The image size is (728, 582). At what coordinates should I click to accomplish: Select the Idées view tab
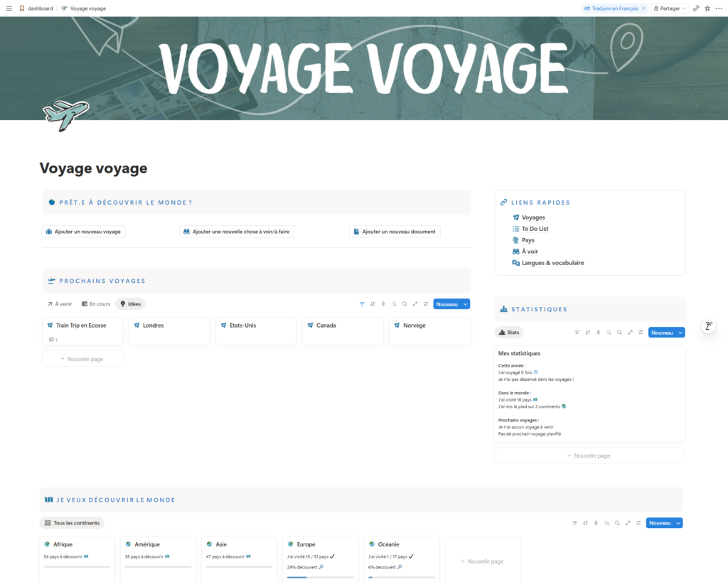click(x=130, y=303)
